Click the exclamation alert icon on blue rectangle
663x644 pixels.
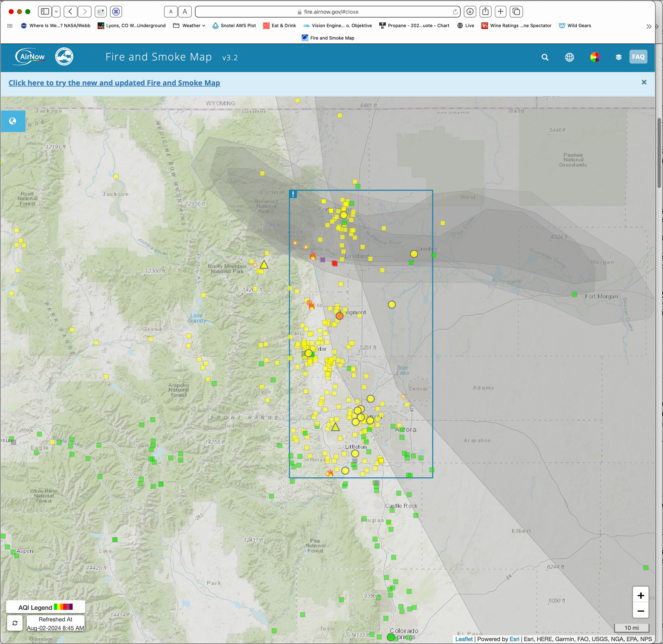pos(293,194)
